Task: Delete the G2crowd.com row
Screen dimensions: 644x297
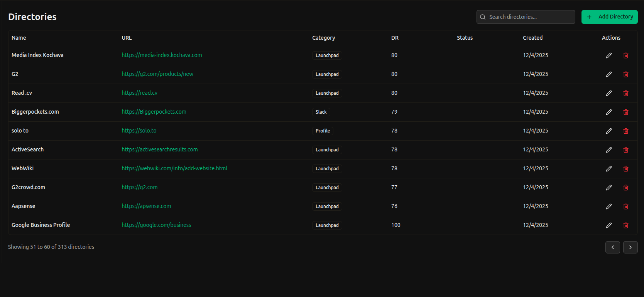Action: click(x=625, y=188)
